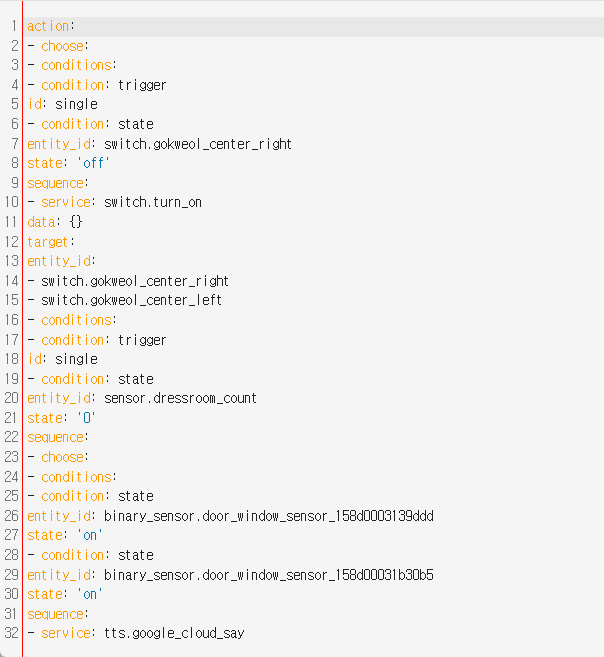The height and width of the screenshot is (657, 604).
Task: Click 'condition: state' on line 25
Action: click(97, 497)
